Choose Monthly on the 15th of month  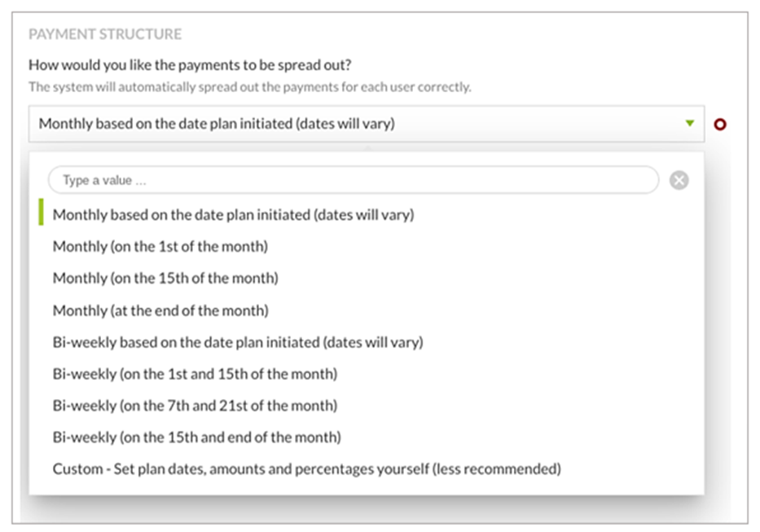point(165,278)
